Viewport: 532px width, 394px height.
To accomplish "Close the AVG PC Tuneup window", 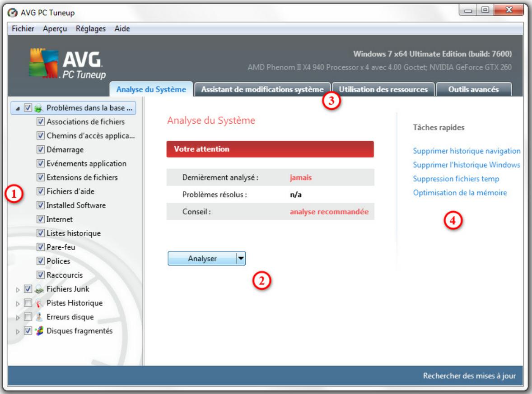I will (509, 10).
